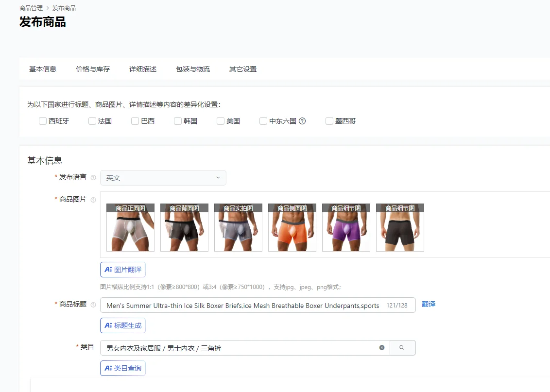Viewport: 550px width, 392px height.
Task: Click the help icon beside 商品标题 label
Action: pos(93,305)
